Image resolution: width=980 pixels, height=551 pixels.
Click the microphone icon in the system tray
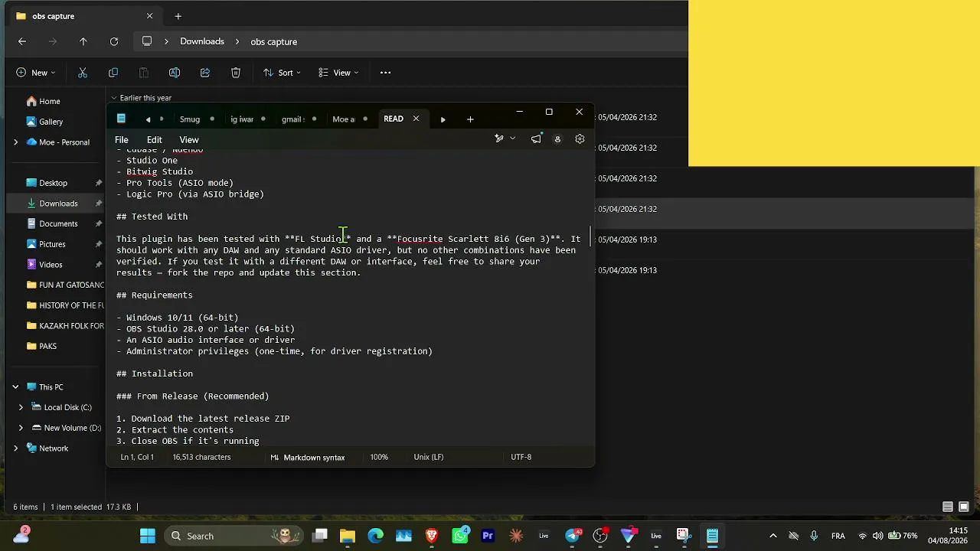click(x=814, y=536)
